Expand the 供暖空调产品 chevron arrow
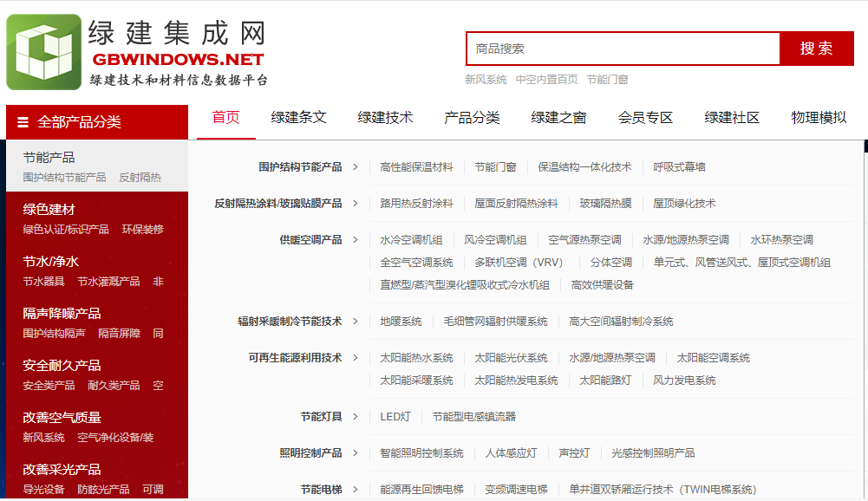868x501 pixels. click(x=356, y=240)
